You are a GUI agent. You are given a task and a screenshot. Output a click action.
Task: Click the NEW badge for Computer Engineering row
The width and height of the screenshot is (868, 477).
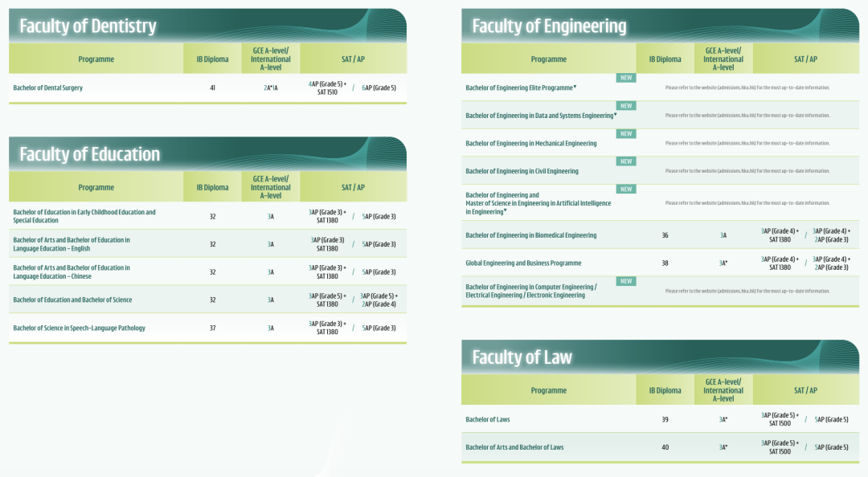point(626,281)
